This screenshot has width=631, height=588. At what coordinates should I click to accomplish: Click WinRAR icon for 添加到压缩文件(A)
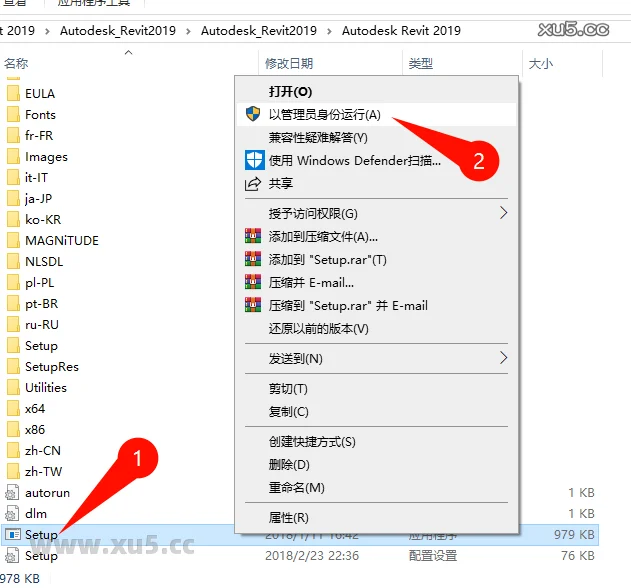(253, 237)
